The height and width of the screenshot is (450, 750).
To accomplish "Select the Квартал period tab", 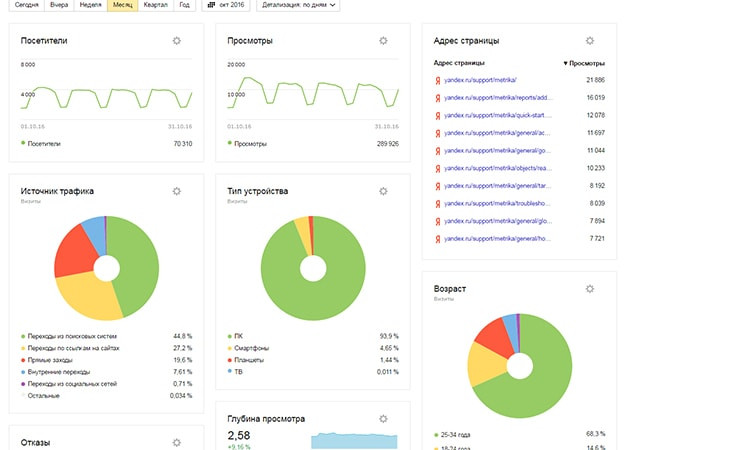I will tap(155, 5).
